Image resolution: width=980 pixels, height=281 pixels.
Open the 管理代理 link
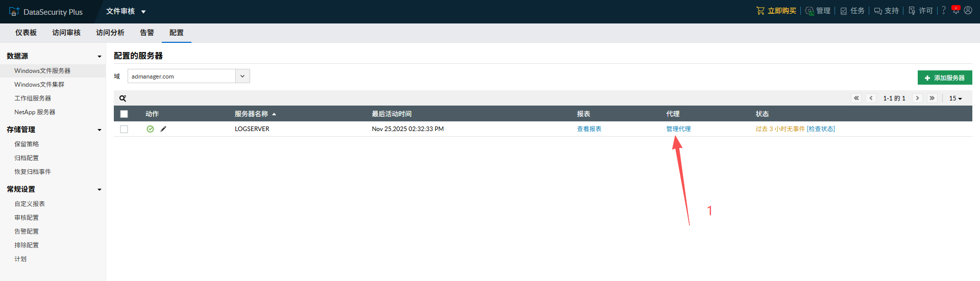[x=678, y=129]
